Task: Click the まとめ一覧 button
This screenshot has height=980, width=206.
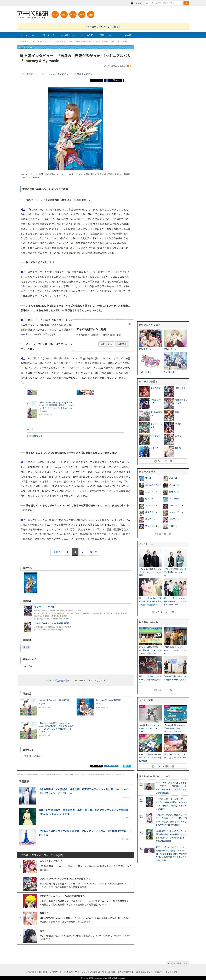Action: tap(163, 534)
